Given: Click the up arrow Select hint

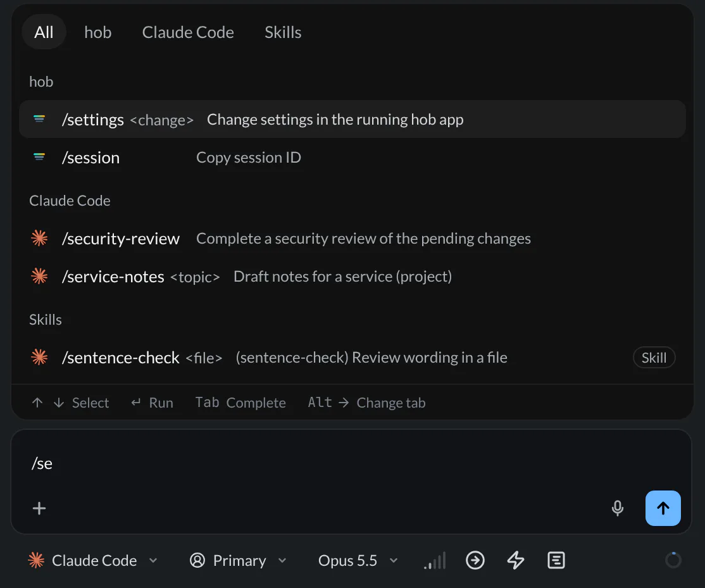Looking at the screenshot, I should coord(37,403).
